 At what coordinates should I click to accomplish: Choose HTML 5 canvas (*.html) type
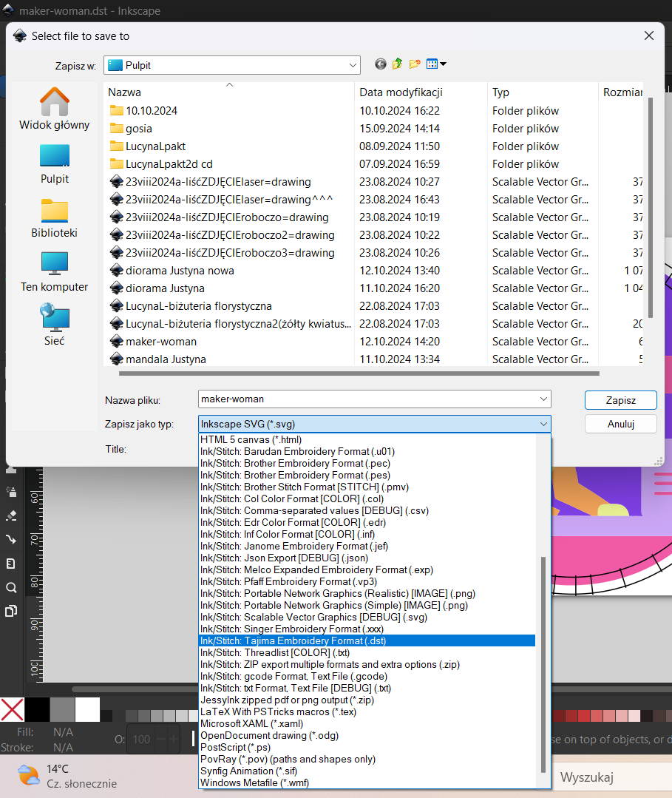point(367,440)
